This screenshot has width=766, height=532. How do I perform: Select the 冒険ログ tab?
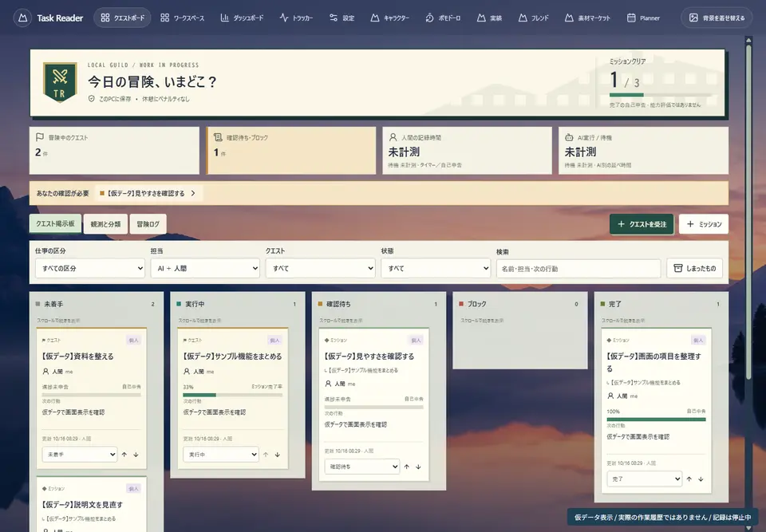click(148, 224)
